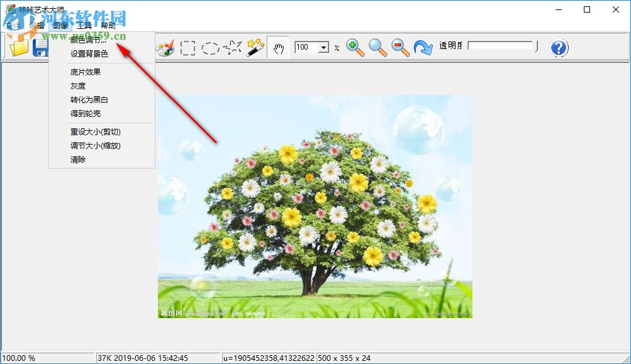
Task: Click the zoom value field showing 100
Action: click(306, 47)
